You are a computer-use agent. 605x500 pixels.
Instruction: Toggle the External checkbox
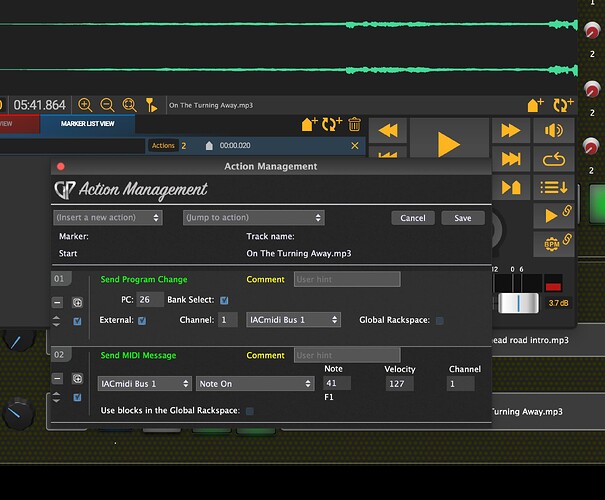[142, 321]
